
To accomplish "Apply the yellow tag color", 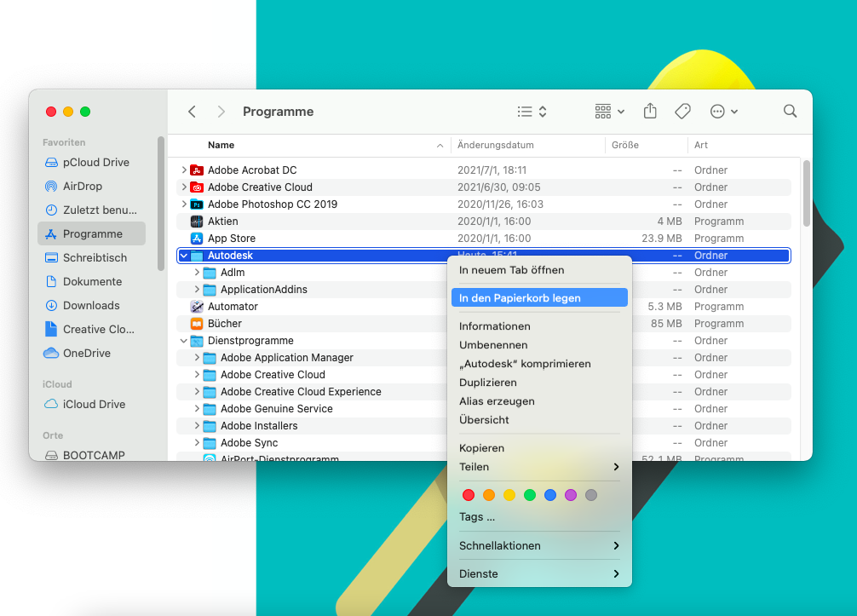I will [x=509, y=495].
